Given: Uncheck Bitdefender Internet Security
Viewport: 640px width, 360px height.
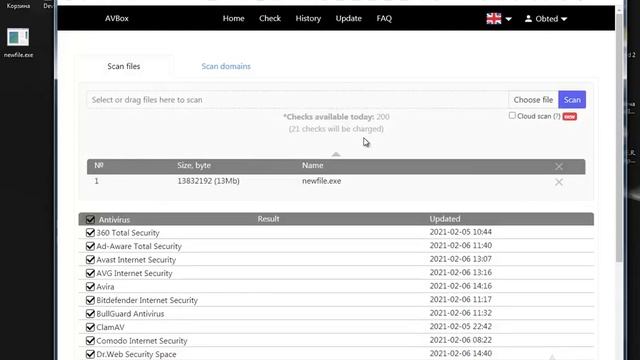Looking at the screenshot, I should 90,300.
